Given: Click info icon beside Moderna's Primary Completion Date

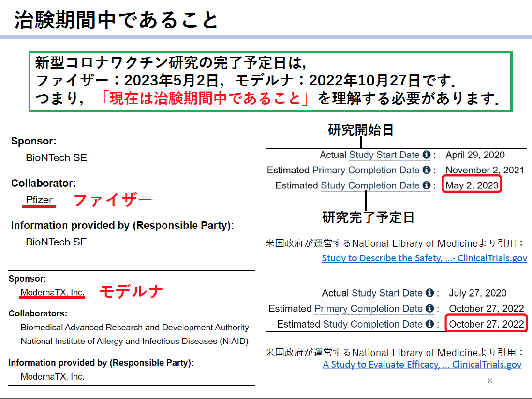Looking at the screenshot, I should pos(429,308).
